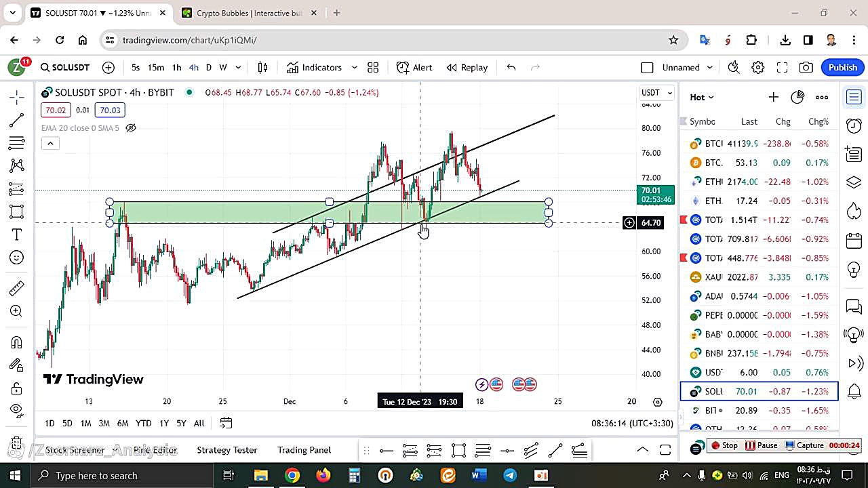Open Indicators favorites dropdown arrow
The height and width of the screenshot is (488, 868).
(354, 67)
